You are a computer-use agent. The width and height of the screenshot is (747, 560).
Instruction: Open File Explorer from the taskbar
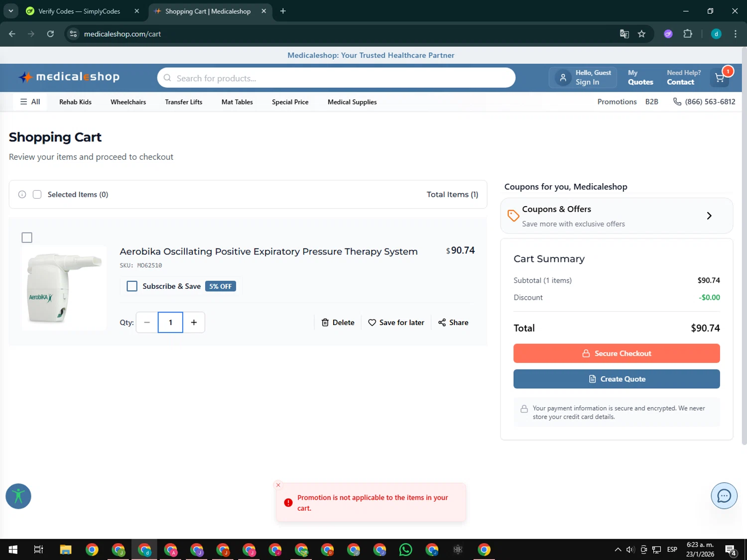coord(66,550)
